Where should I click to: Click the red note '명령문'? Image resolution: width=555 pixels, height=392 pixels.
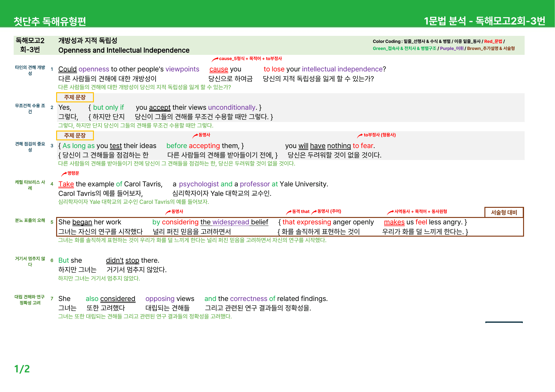click(73, 173)
